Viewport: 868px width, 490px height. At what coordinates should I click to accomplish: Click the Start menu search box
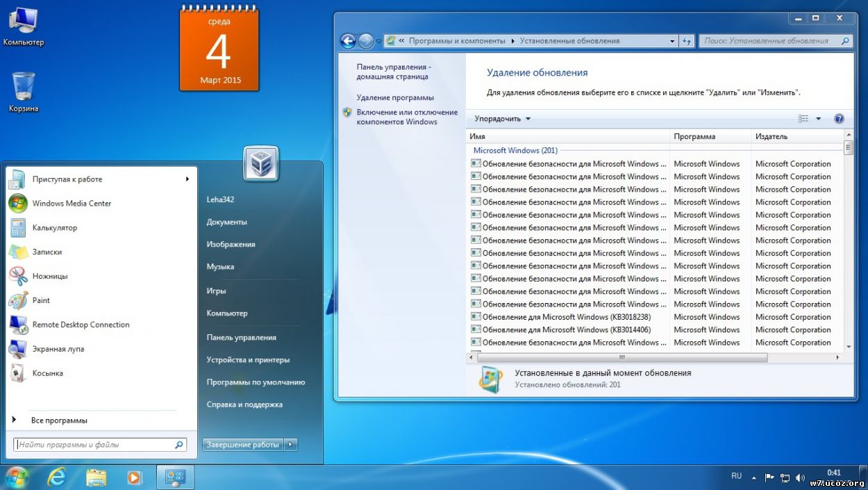pyautogui.click(x=101, y=445)
